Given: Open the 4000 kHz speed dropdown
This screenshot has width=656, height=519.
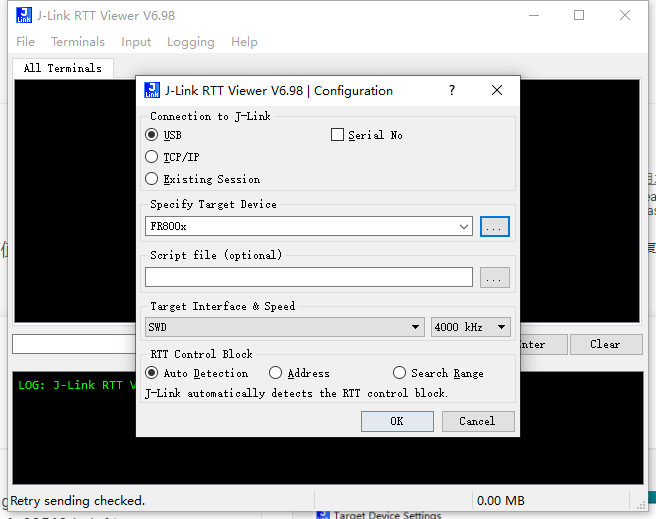Looking at the screenshot, I should (x=471, y=327).
